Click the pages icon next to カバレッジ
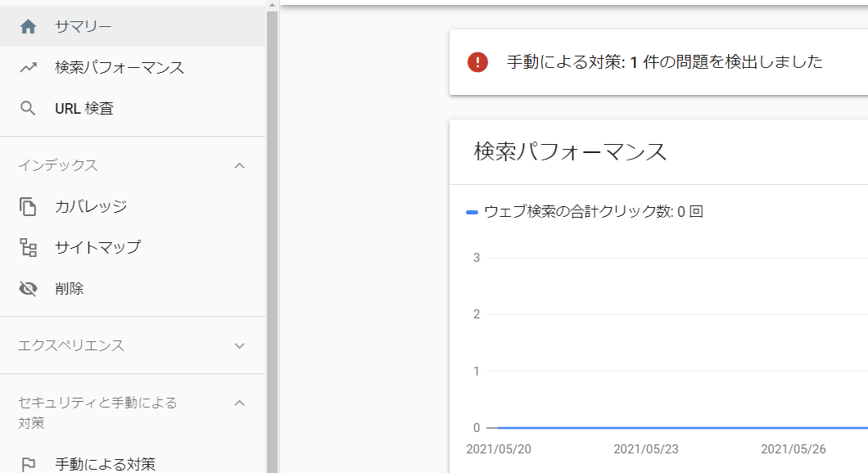Screen dimensions: 868x473 tap(28, 206)
